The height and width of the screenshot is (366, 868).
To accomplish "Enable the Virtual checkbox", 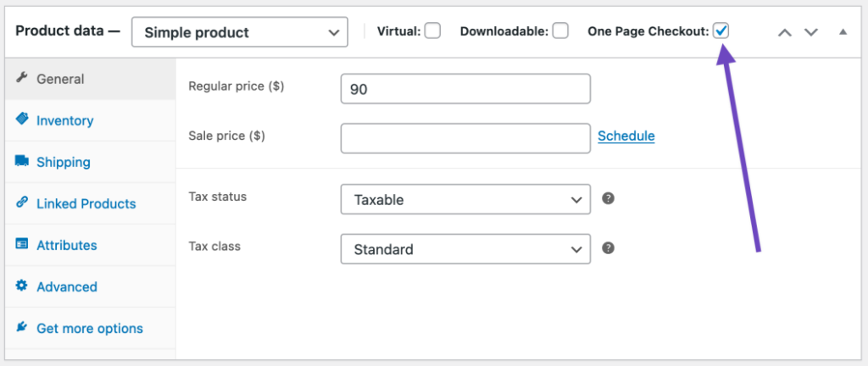I will (x=432, y=31).
